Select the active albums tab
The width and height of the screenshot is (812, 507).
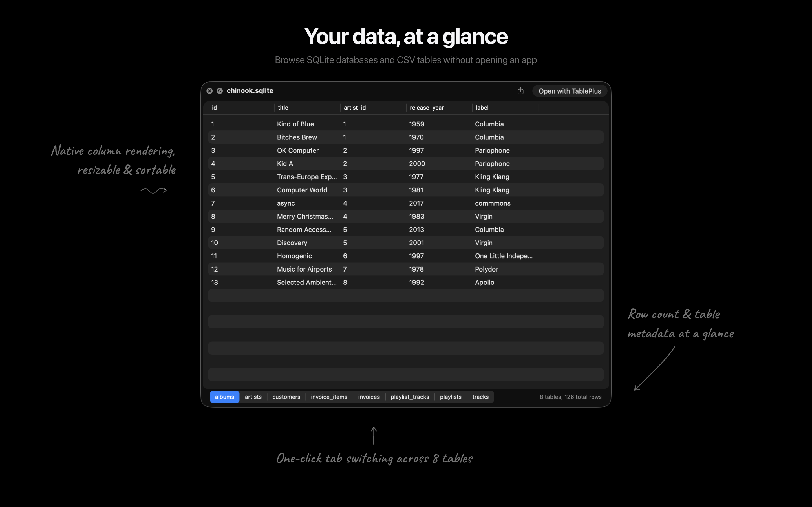224,397
